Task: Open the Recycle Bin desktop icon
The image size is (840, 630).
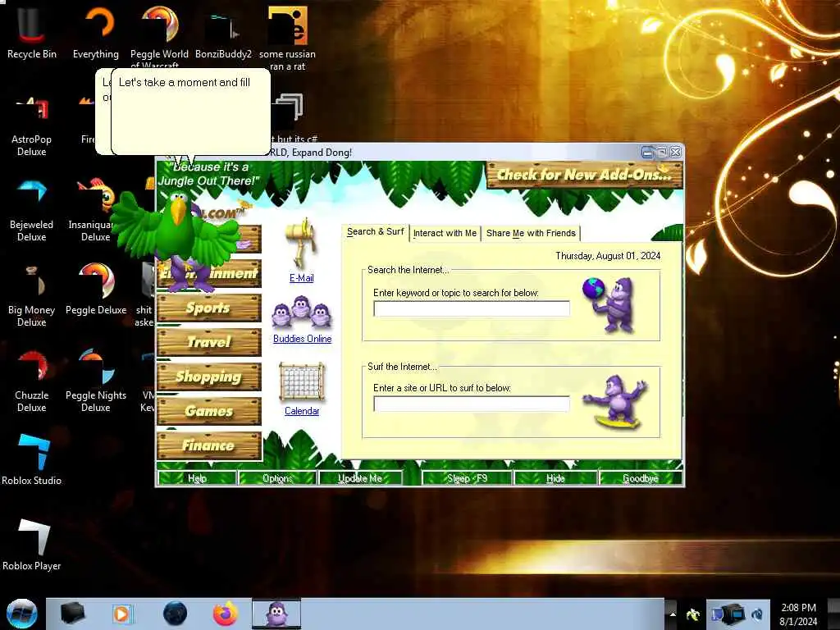Action: pyautogui.click(x=32, y=32)
